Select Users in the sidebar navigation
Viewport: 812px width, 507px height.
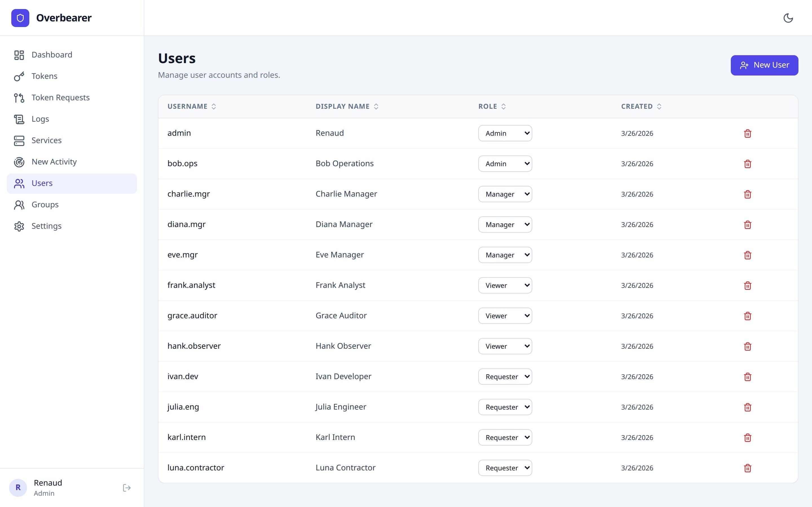click(42, 183)
